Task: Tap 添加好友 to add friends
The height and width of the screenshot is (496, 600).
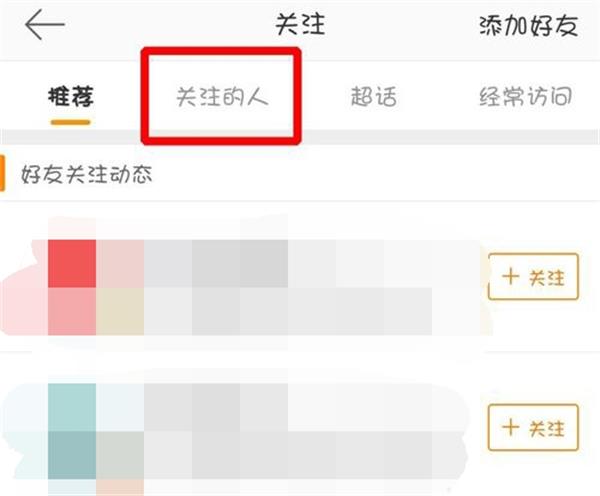Action: 528,26
